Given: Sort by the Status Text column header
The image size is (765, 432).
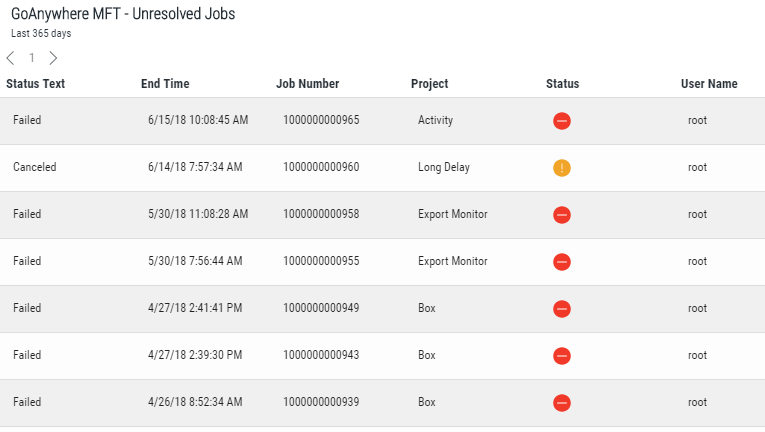Looking at the screenshot, I should 36,83.
